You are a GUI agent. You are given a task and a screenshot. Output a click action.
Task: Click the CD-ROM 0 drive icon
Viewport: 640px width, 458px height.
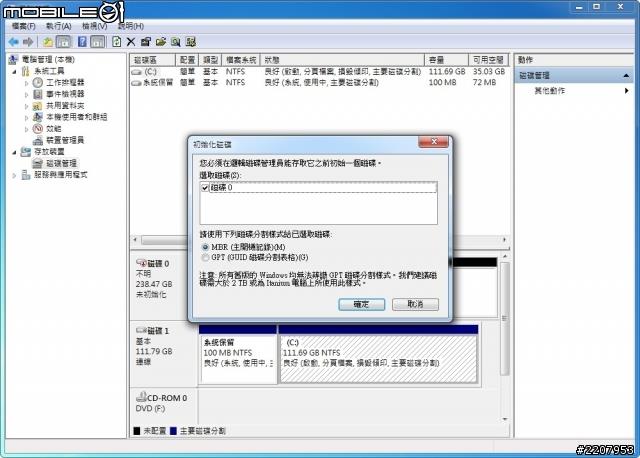point(141,397)
